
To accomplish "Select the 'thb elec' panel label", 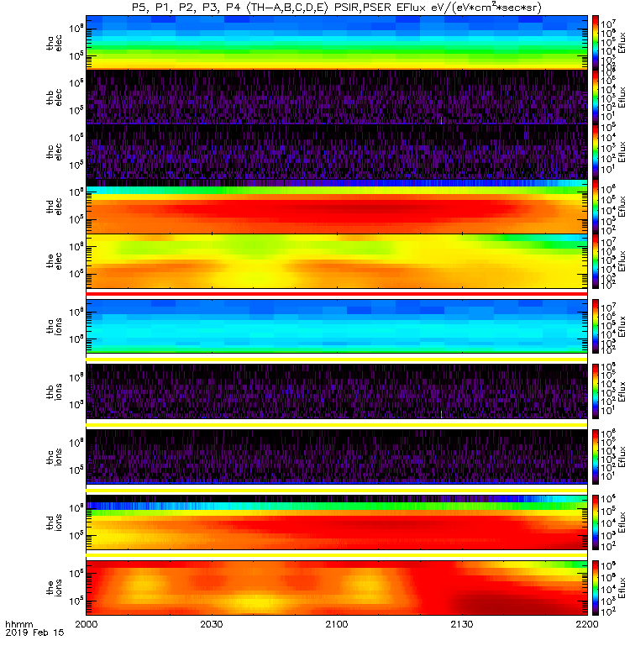I will click(x=55, y=97).
